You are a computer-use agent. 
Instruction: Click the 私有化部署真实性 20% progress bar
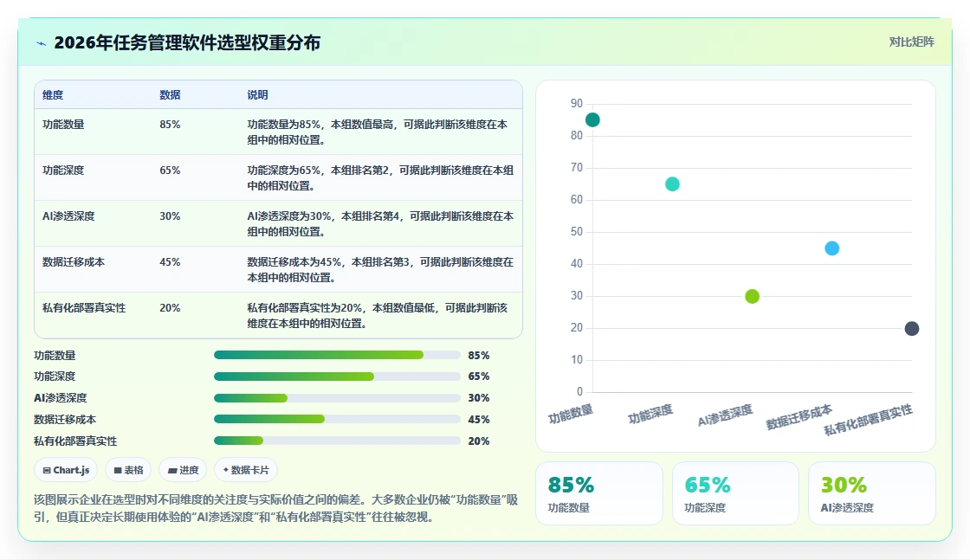(337, 441)
